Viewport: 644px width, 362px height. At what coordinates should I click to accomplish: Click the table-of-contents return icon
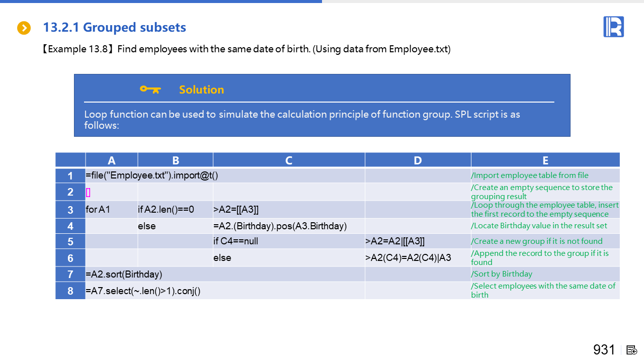coord(632,350)
